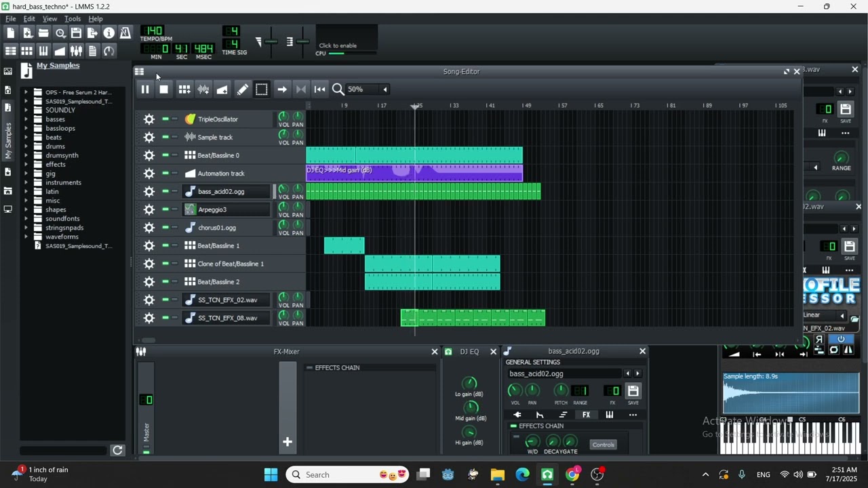Screen dimensions: 868x488
Task: Open the Piano Roll from main toolbar
Action: tap(43, 51)
